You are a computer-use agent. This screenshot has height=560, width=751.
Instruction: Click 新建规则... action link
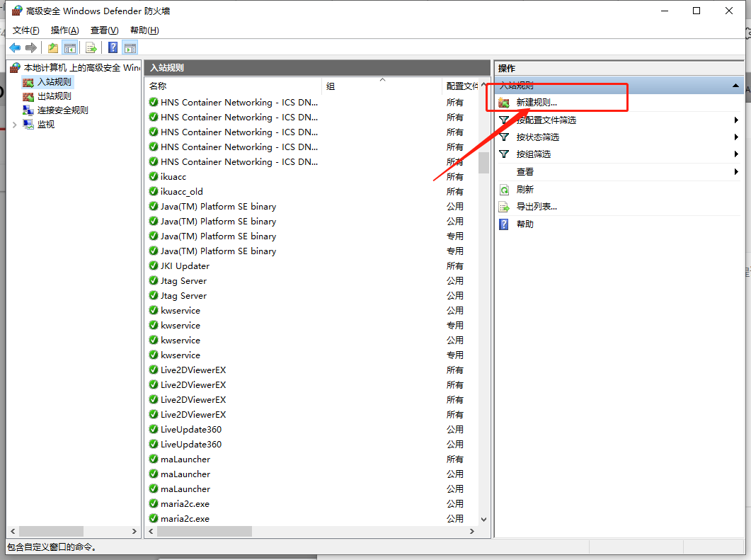point(537,103)
